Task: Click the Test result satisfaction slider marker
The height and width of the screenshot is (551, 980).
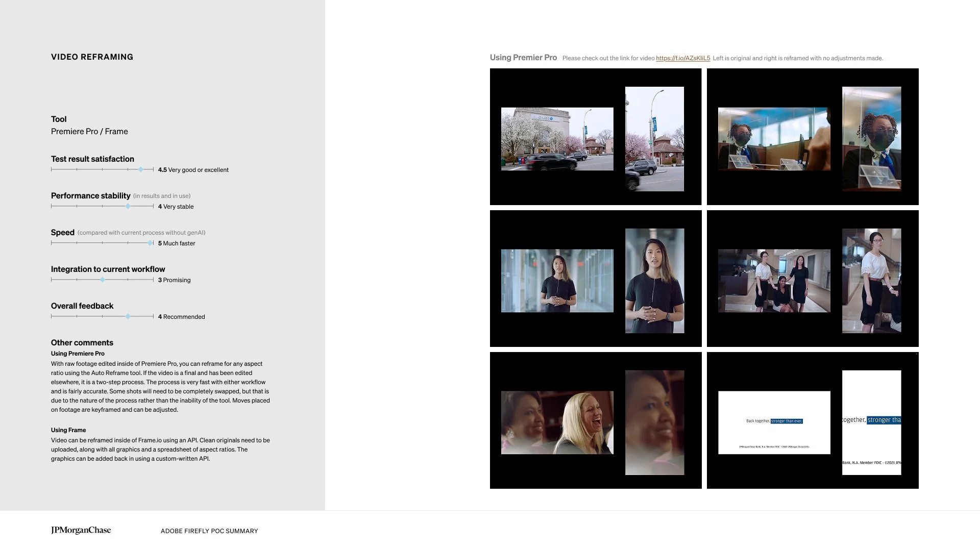Action: tap(141, 169)
